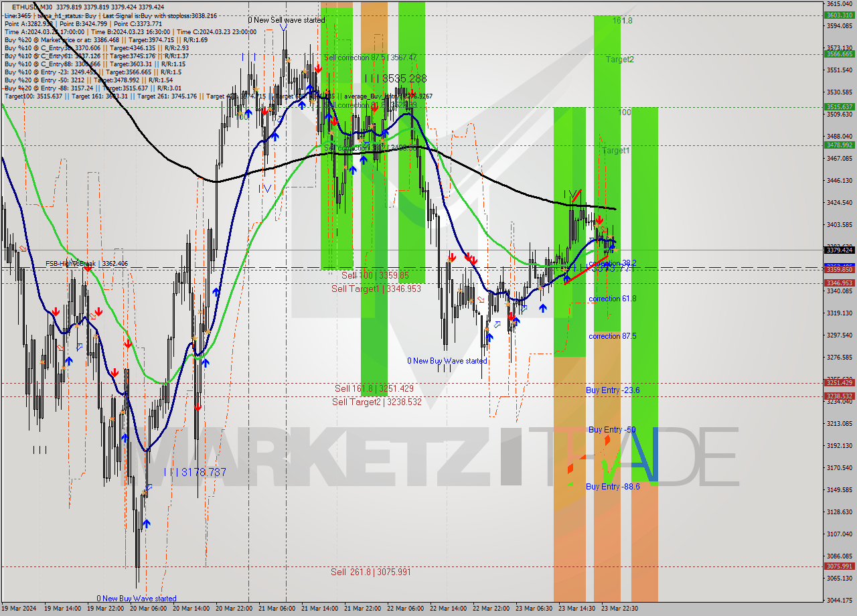
Task: Select the 'I I I 3535.288' wave label
Action: click(396, 78)
